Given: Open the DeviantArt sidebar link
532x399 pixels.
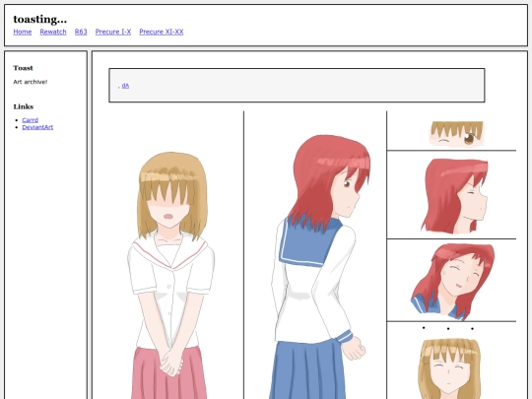Looking at the screenshot, I should tap(37, 127).
